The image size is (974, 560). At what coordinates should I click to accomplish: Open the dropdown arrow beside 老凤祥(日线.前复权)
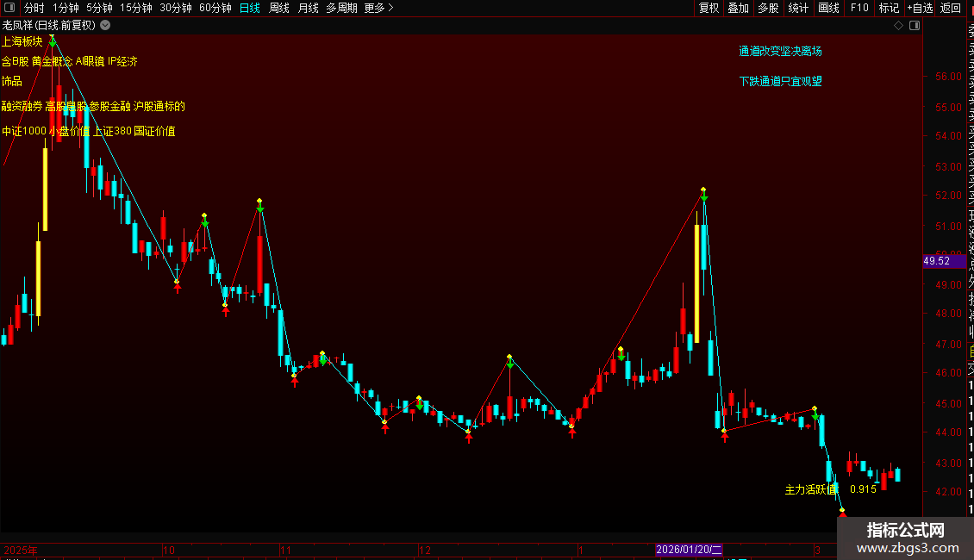tap(106, 25)
